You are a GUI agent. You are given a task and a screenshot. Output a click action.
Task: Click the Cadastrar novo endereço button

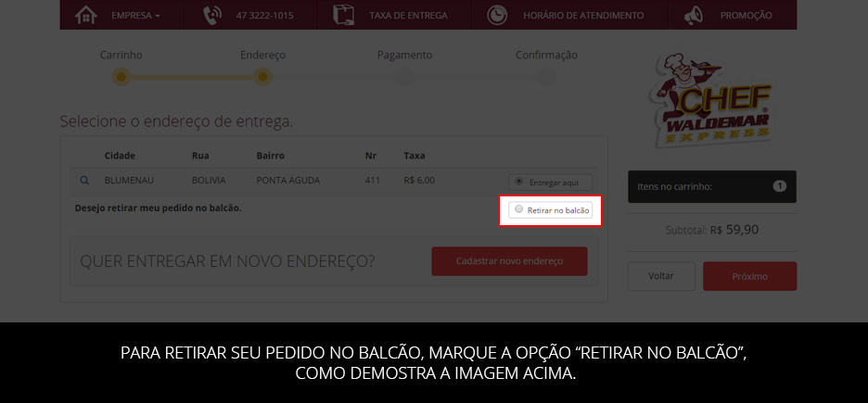coord(509,261)
